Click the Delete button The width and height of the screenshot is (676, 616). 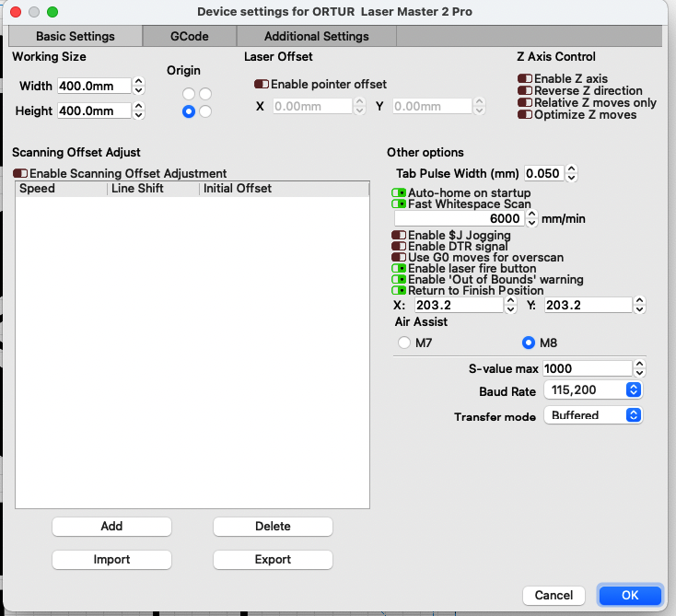[x=273, y=527]
